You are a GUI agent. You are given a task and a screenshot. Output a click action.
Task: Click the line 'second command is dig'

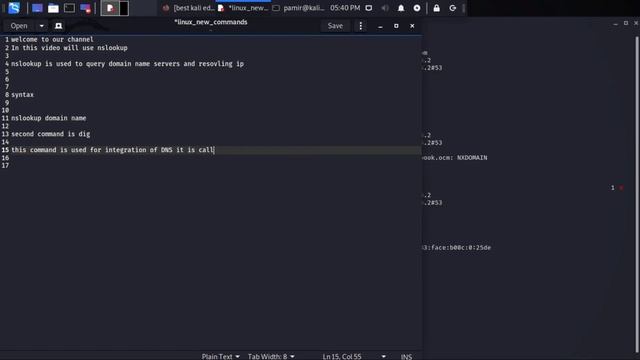click(51, 134)
